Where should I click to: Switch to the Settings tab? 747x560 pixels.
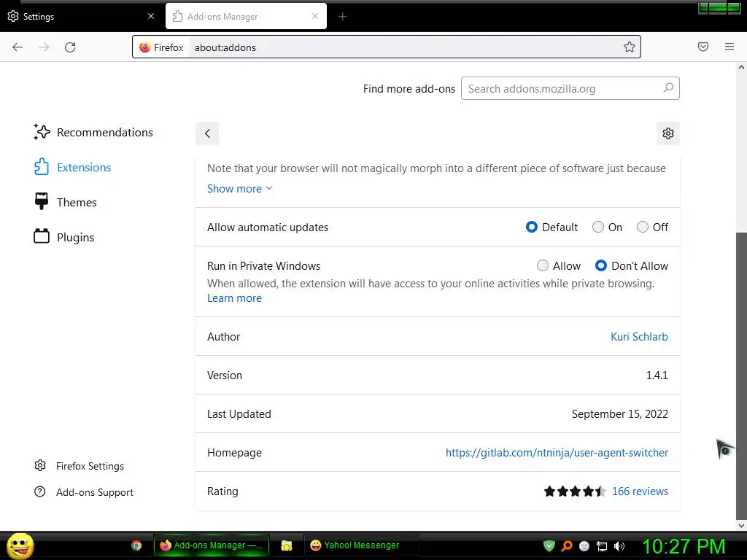tap(81, 16)
